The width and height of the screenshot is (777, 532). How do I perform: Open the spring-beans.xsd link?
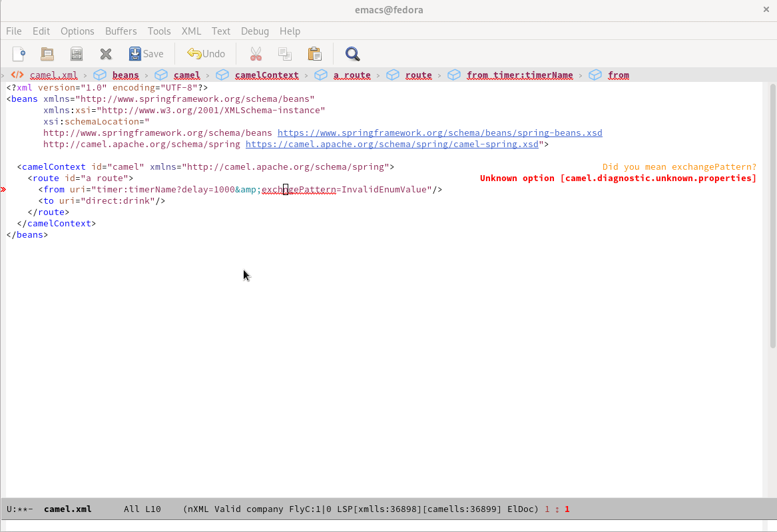click(x=439, y=133)
